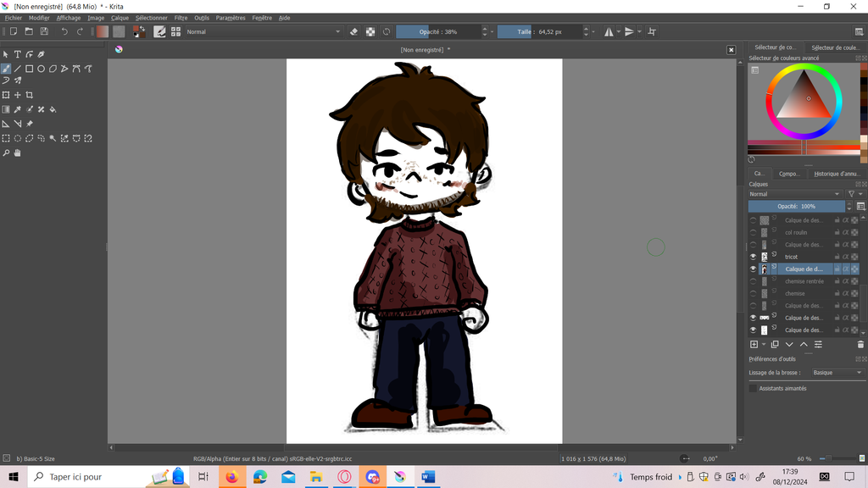Select the Crop tool

pyautogui.click(x=29, y=95)
